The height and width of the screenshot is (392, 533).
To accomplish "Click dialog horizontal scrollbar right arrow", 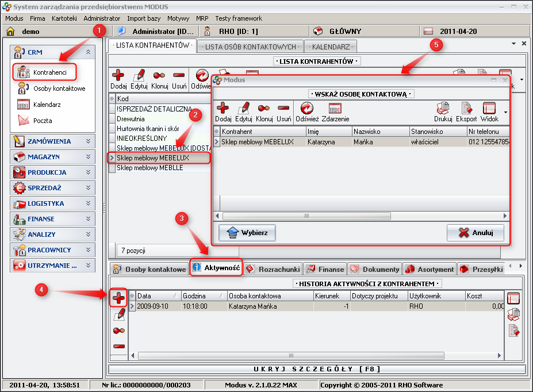I will point(505,216).
